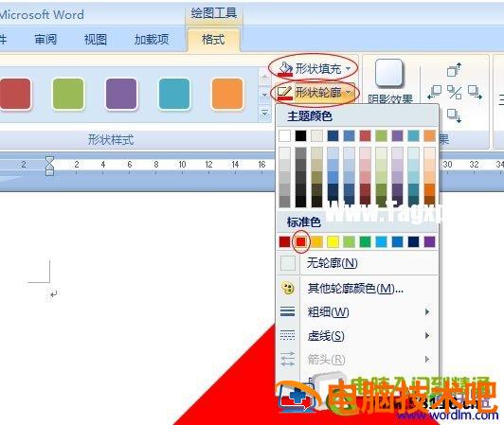Screen dimensions: 504x425
Task: Select green standard color swatch
Action: click(365, 241)
